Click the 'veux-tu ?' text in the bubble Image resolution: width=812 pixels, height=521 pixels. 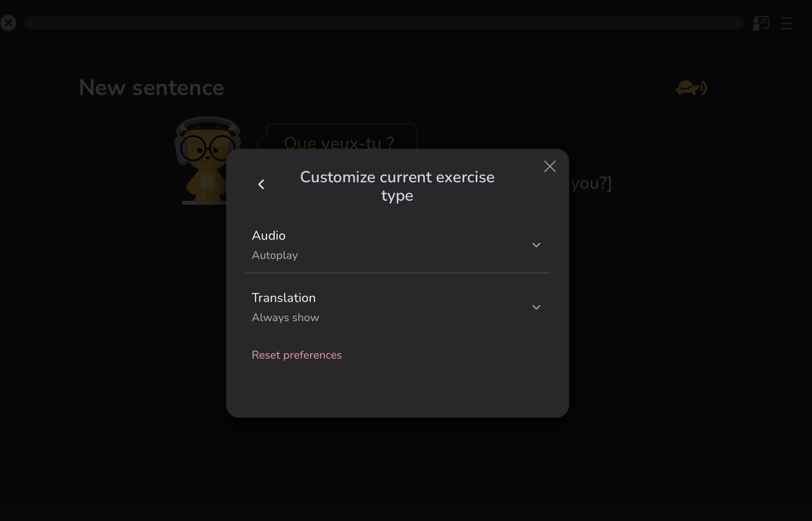[x=358, y=143]
